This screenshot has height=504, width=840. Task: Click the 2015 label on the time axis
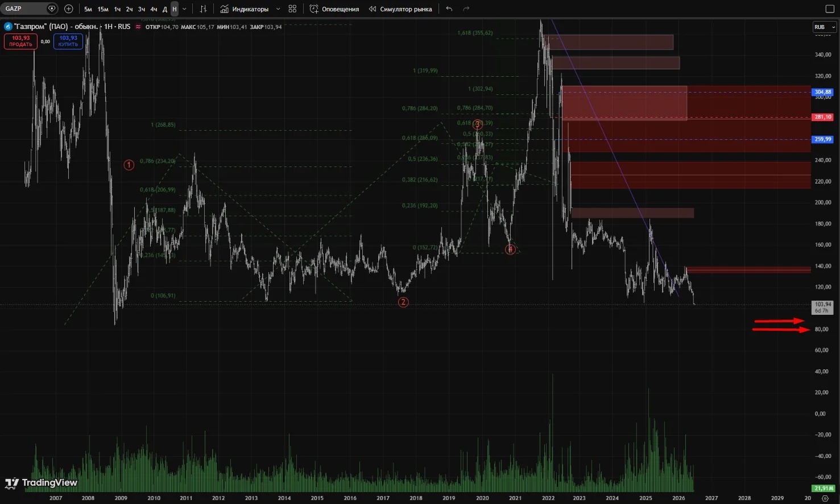coord(317,498)
